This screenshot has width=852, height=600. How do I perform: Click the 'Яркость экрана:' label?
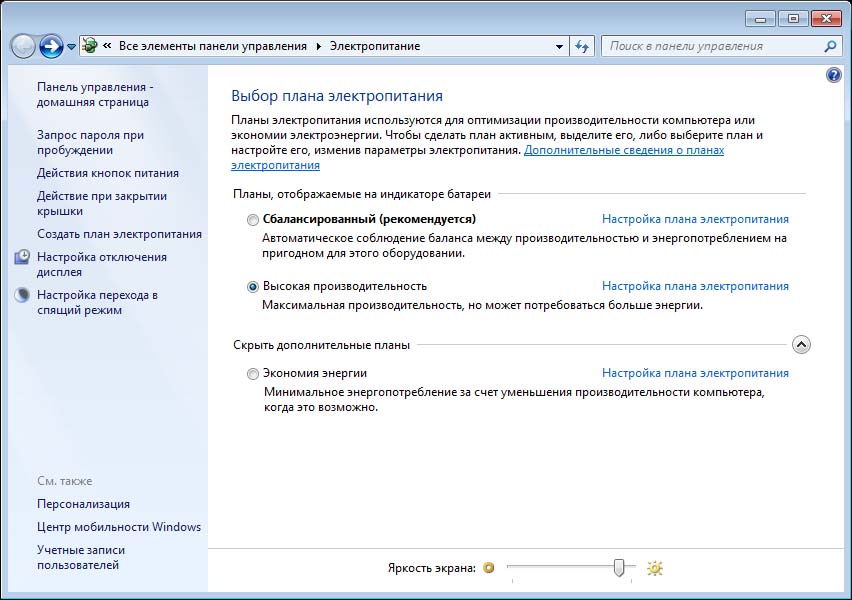point(431,568)
